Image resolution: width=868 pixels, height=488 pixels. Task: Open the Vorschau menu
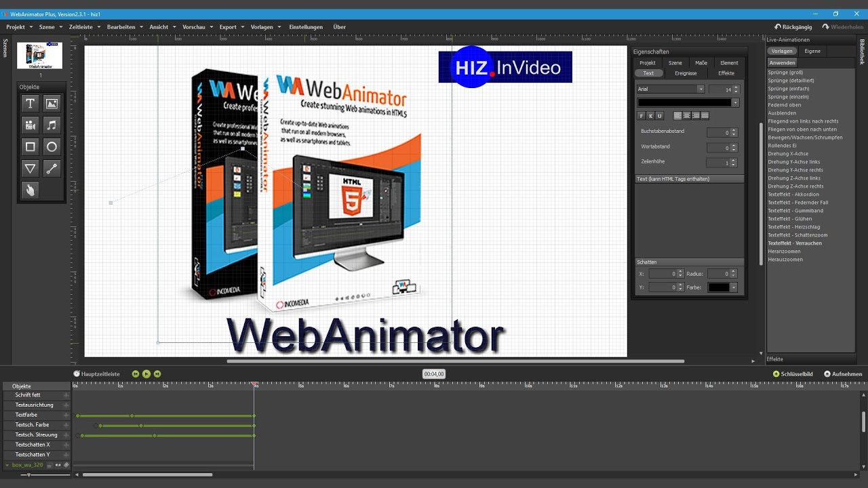(x=194, y=27)
